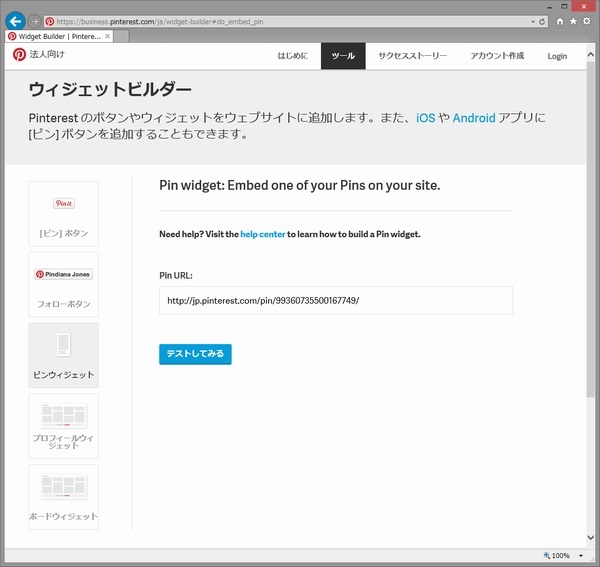600x567 pixels.
Task: Minimize the browser window
Action: [549, 7]
